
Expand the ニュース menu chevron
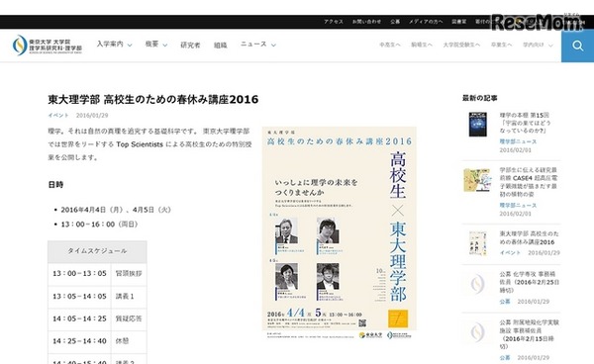coord(273,45)
